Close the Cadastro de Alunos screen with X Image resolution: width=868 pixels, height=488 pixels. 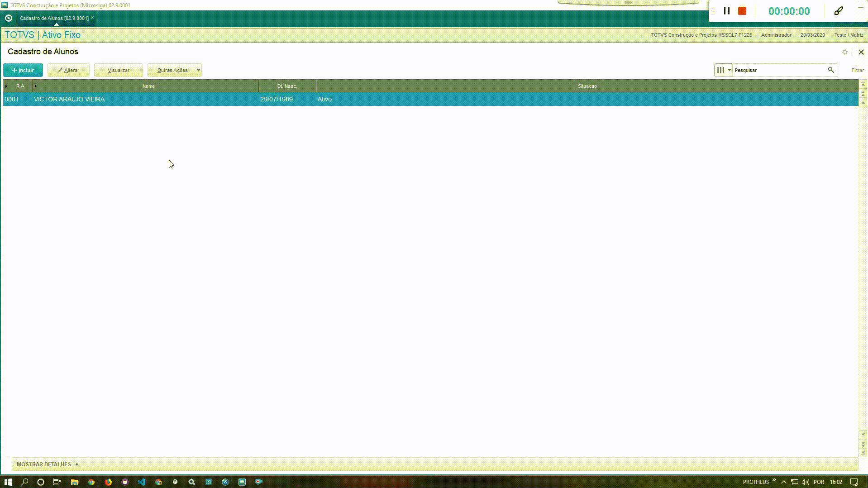coord(861,52)
